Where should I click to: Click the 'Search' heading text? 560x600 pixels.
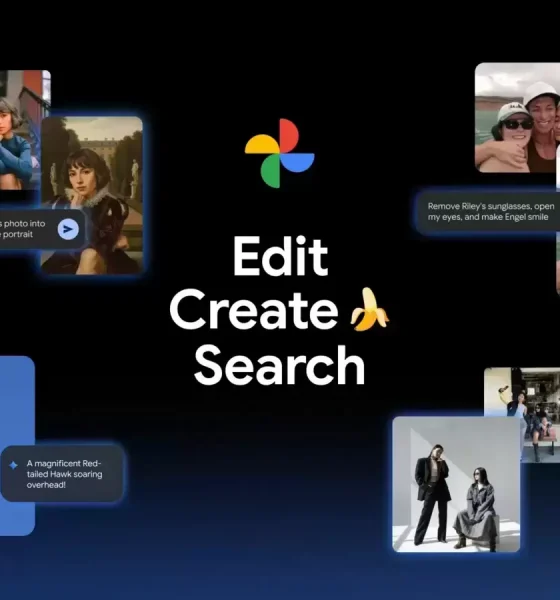pyautogui.click(x=279, y=365)
